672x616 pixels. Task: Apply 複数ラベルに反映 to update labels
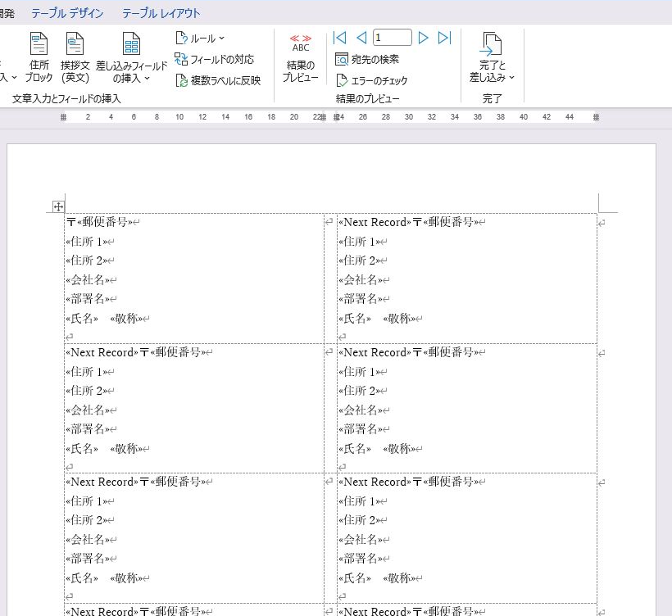coord(218,80)
